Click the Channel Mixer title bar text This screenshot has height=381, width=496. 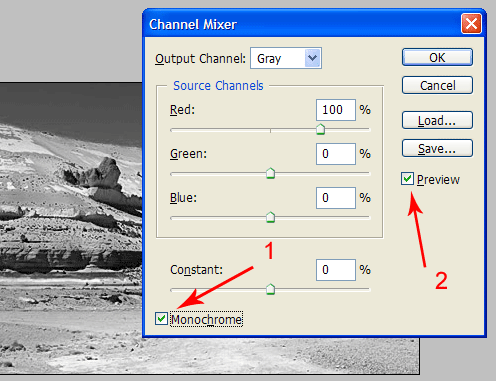pos(193,24)
